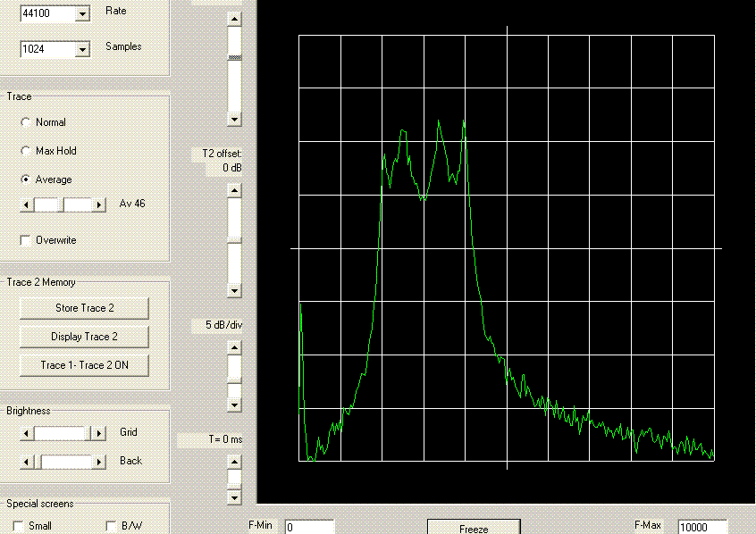Click down arrow of T= 0 ms scrollbar
This screenshot has width=756, height=534.
pyautogui.click(x=234, y=497)
